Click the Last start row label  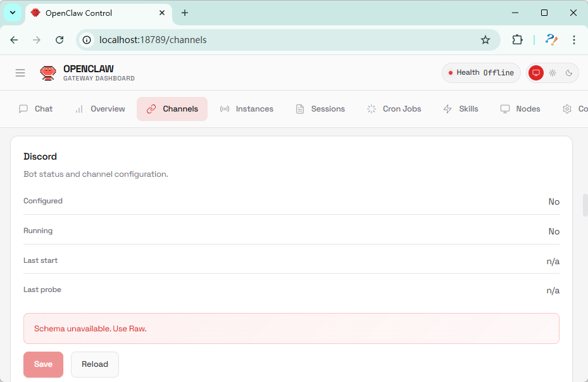click(x=41, y=260)
